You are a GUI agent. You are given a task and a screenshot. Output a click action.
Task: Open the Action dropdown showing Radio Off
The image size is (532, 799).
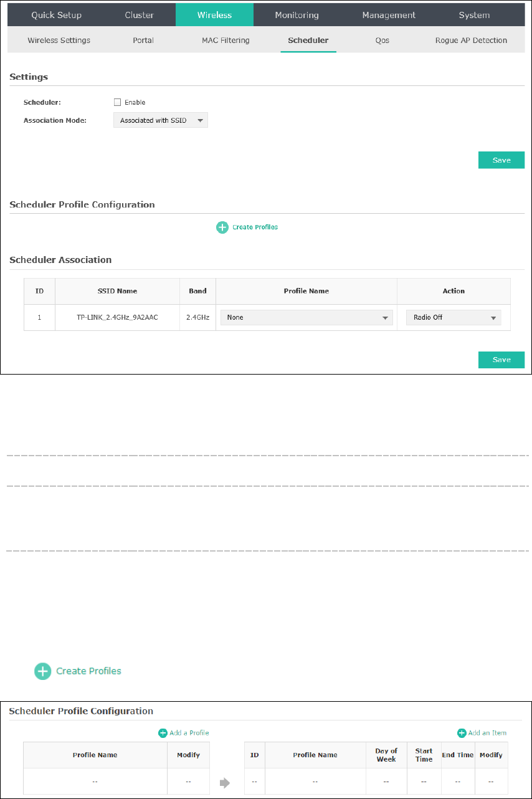[454, 317]
